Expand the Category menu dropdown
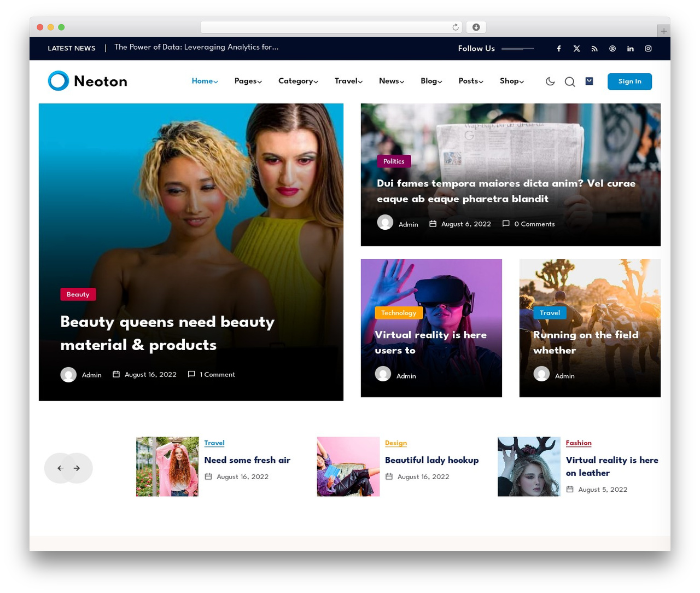This screenshot has width=700, height=593. pyautogui.click(x=298, y=81)
